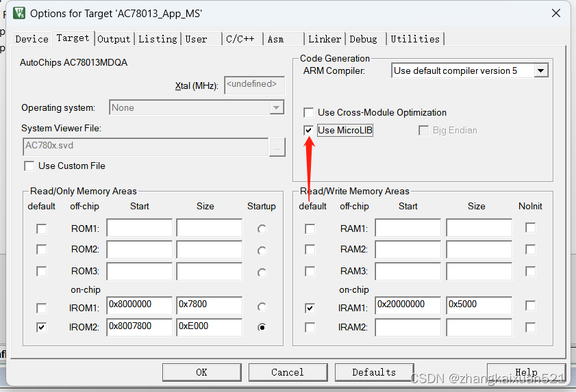The width and height of the screenshot is (576, 392).
Task: Edit IROM2 start address 0x8007800
Action: 139,328
